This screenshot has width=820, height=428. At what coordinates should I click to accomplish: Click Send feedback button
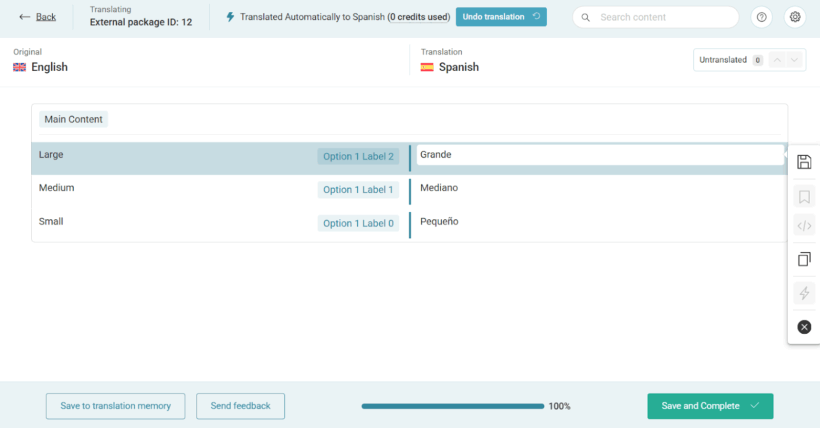tap(240, 406)
